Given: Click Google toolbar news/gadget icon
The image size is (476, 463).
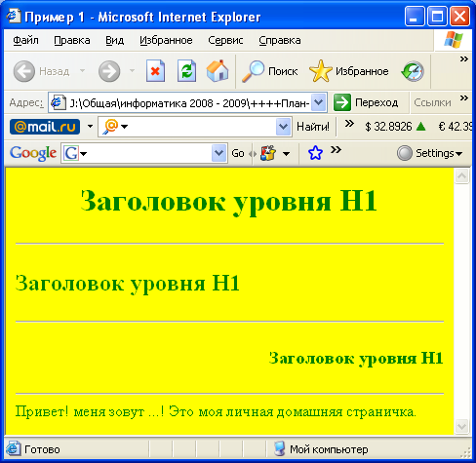Looking at the screenshot, I should pos(268,153).
